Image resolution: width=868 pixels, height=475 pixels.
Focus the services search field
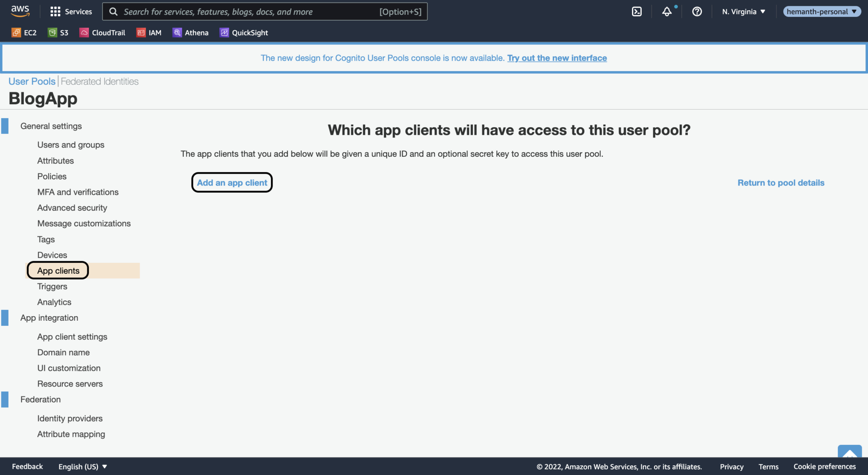(264, 11)
